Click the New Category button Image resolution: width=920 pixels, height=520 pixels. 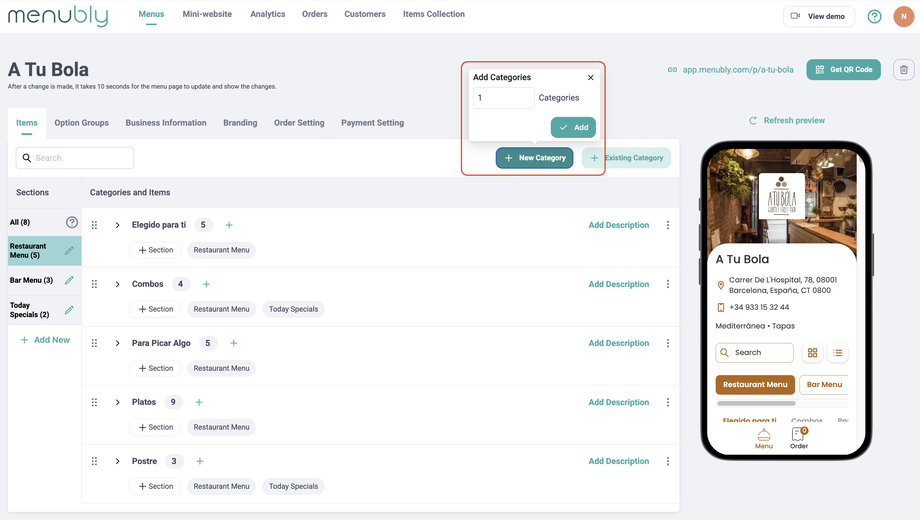(x=535, y=158)
